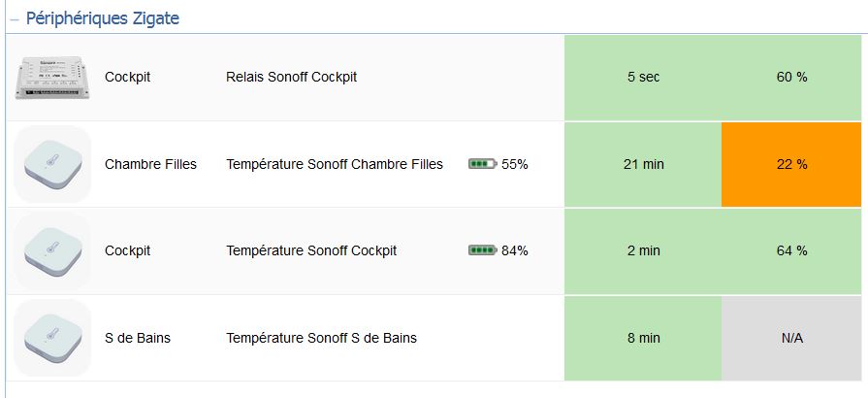Screen dimensions: 868x398
Task: Click the orange 22 % signal cell
Action: coord(791,164)
